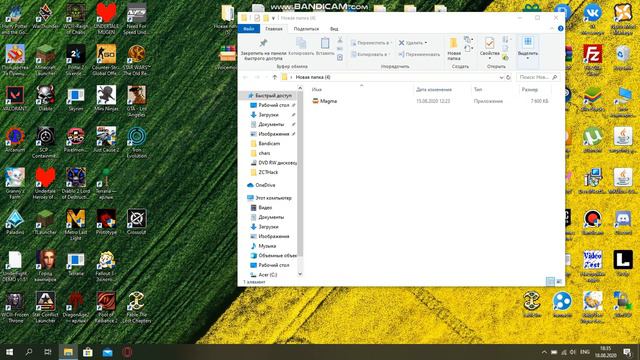Select the Paladins desktop shortcut
Viewport: 640px width, 360px height.
tap(15, 222)
